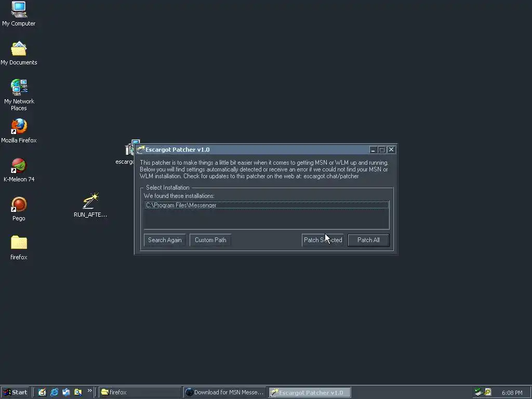Click Patch Selected button
The height and width of the screenshot is (399, 532).
pos(323,240)
